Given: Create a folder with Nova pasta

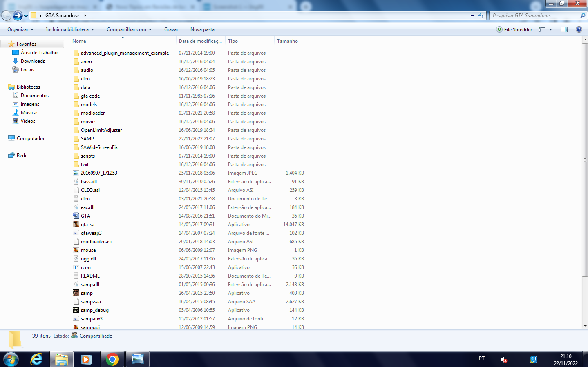Looking at the screenshot, I should 202,29.
